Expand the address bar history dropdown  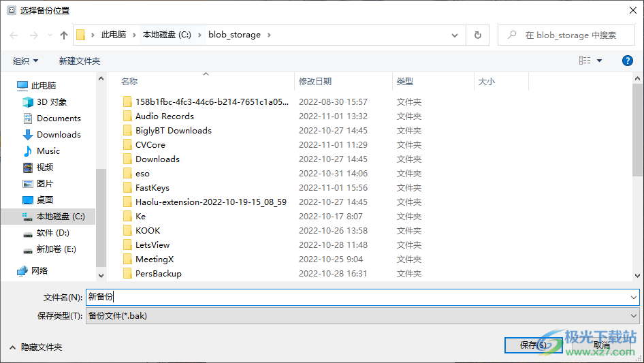coord(455,35)
